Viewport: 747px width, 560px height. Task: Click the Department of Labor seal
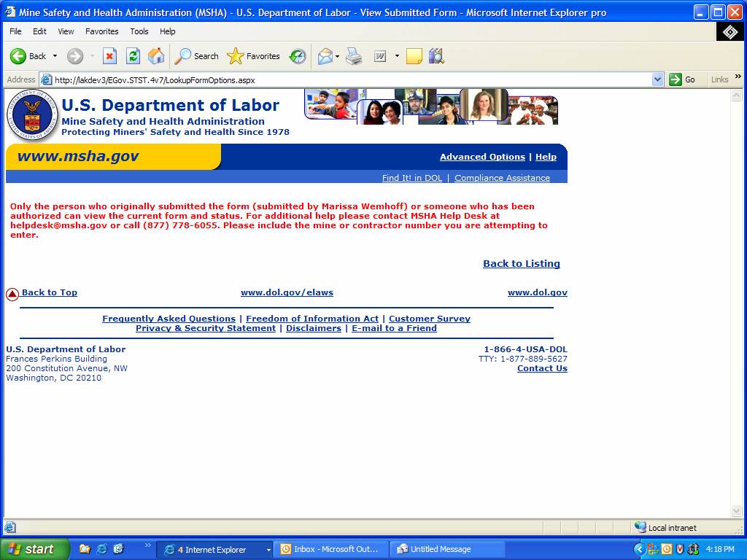(32, 115)
